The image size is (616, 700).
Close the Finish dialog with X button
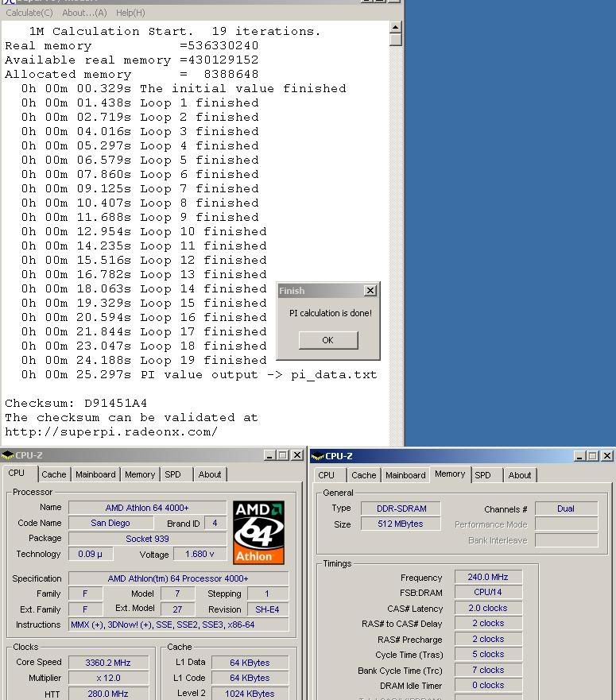[x=370, y=291]
